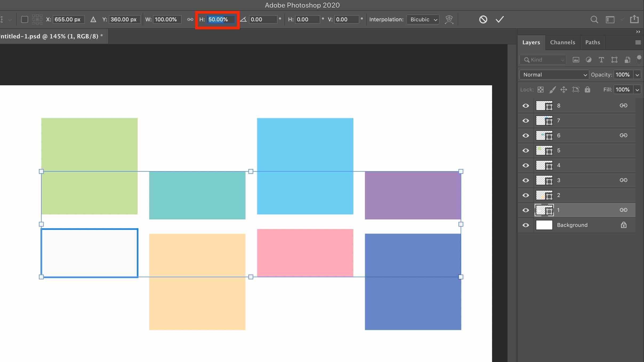Cancel the transform with the circle-slash icon

pyautogui.click(x=483, y=19)
